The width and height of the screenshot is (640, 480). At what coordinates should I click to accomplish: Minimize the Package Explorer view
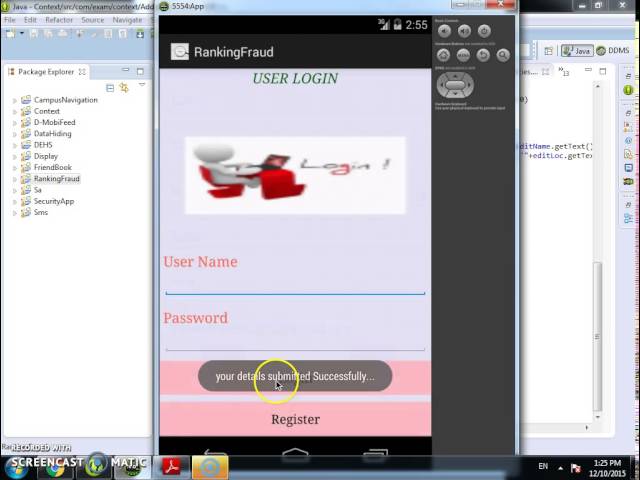tap(126, 70)
